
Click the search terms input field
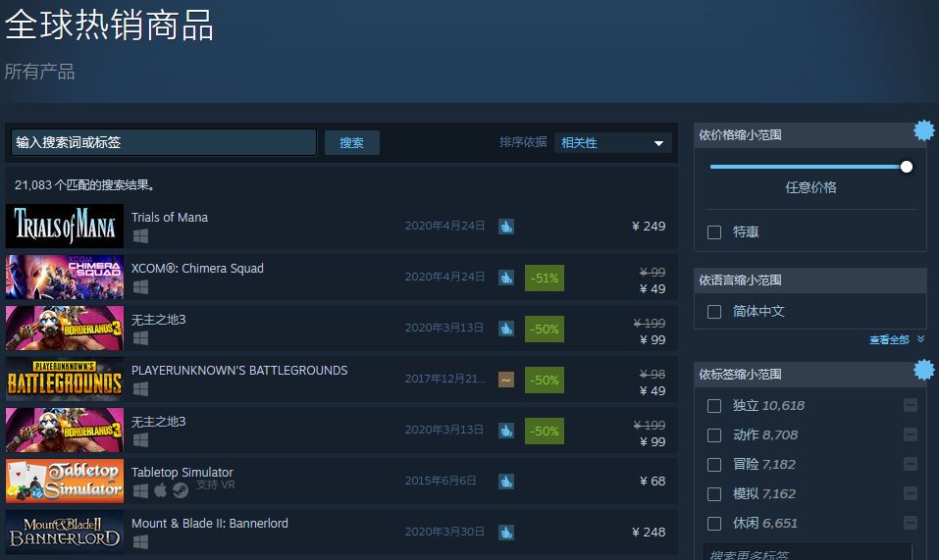[164, 143]
